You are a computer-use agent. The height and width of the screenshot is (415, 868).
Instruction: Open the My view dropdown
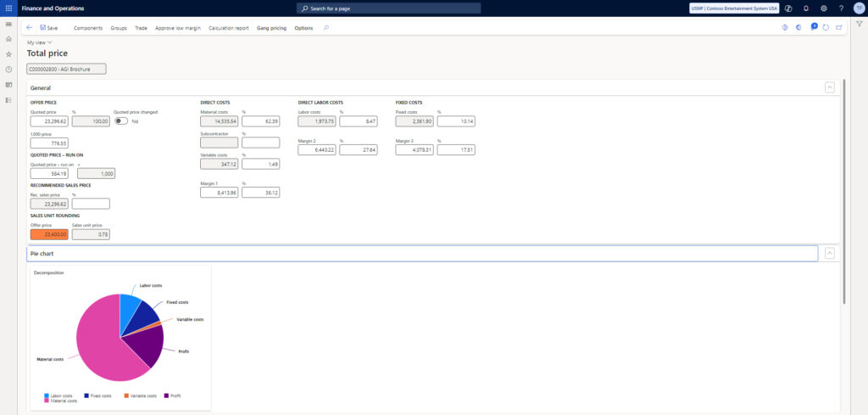tap(40, 42)
